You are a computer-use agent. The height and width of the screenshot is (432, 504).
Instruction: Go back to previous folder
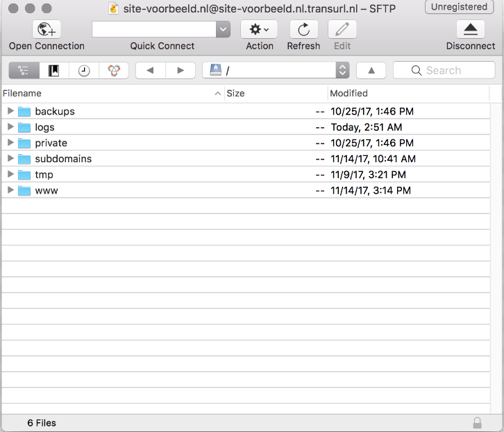pyautogui.click(x=151, y=70)
